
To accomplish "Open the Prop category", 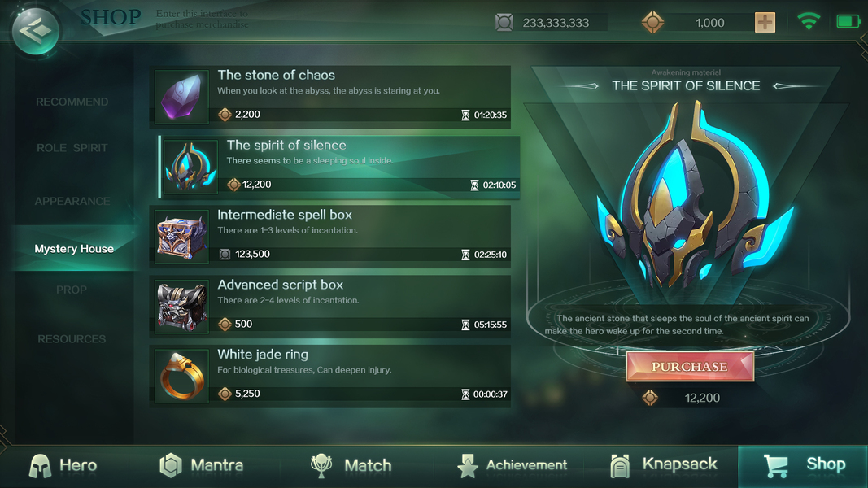I will click(x=72, y=290).
